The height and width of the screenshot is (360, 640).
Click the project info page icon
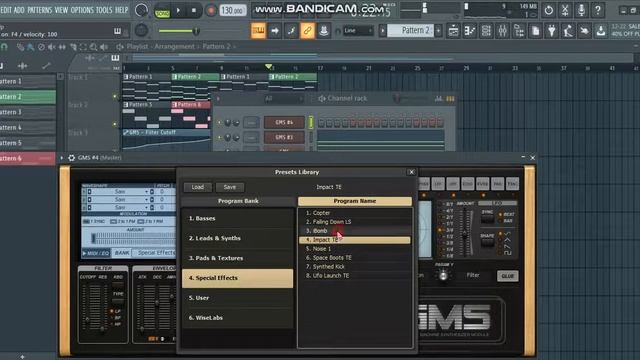click(535, 31)
